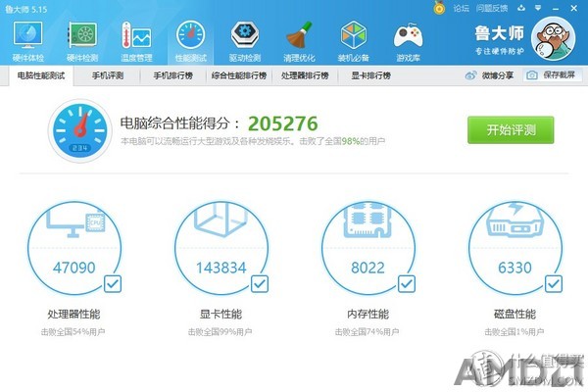Click 鲁大师 5.15 window title
The width and height of the screenshot is (588, 392).
[26, 9]
